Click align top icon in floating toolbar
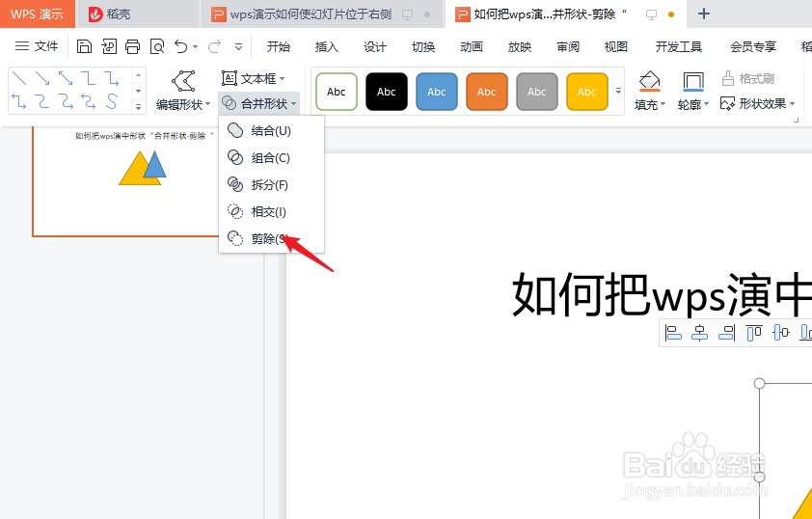The image size is (812, 519). (x=753, y=332)
